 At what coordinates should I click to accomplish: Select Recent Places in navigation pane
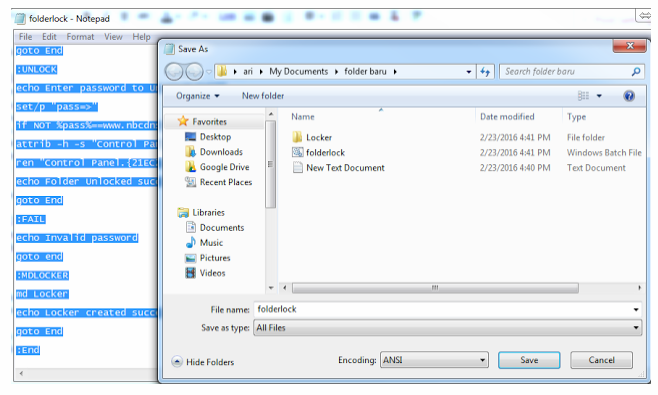tap(226, 182)
